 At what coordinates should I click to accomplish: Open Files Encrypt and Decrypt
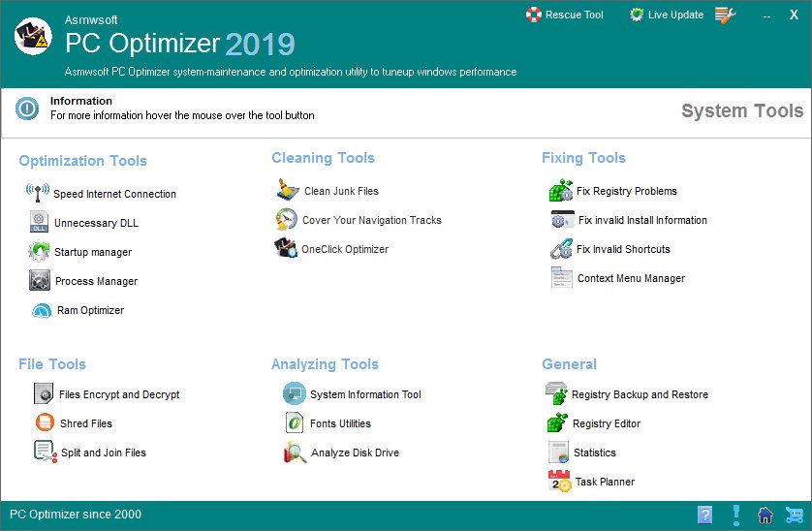(119, 394)
